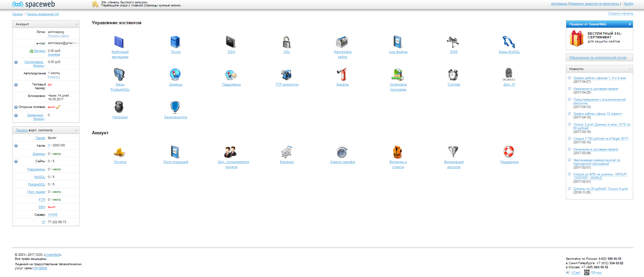Viewport: 644px width, 277px height.
Task: Collapse the Подарок от SpaceWeb panel arrow
Action: tap(630, 24)
